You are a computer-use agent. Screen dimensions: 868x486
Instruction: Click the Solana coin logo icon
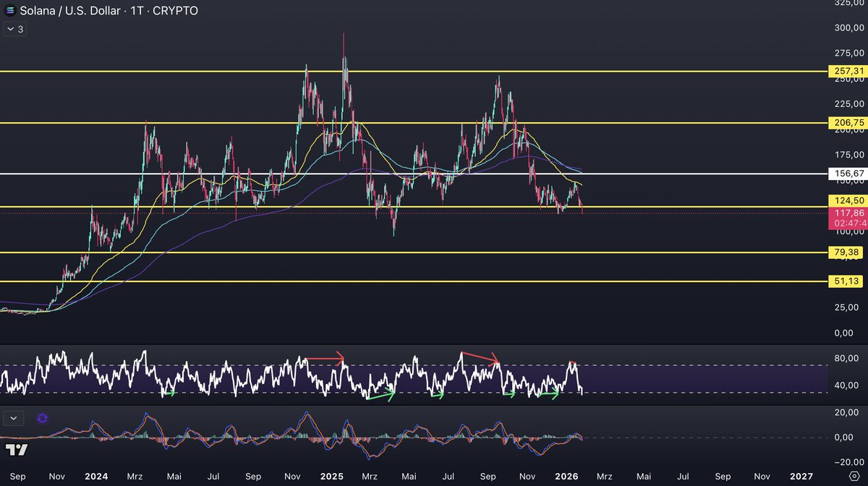click(11, 11)
